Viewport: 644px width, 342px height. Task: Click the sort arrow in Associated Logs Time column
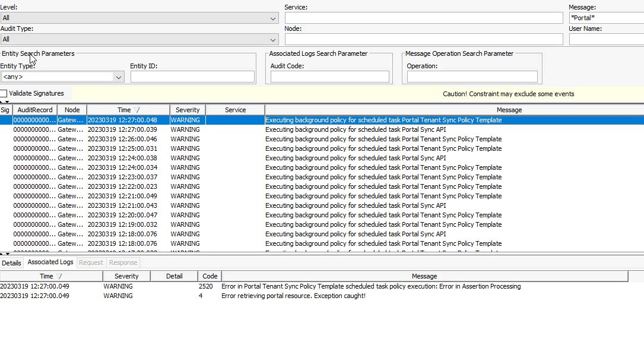click(60, 276)
